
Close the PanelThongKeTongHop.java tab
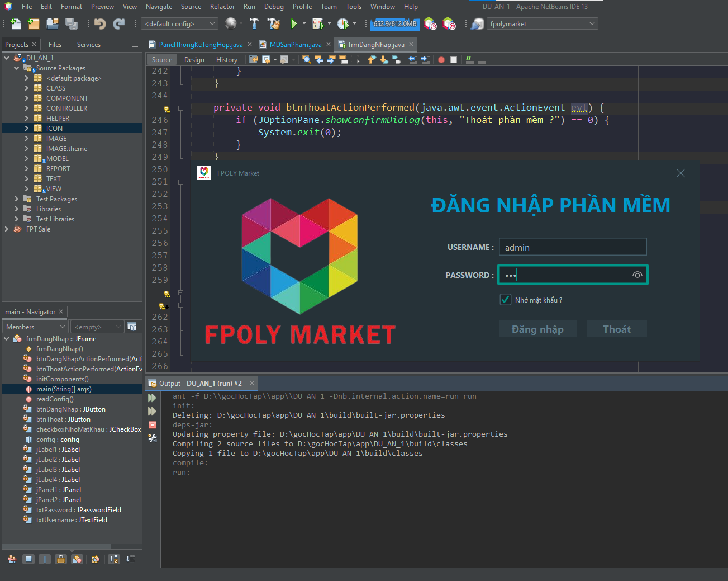249,44
